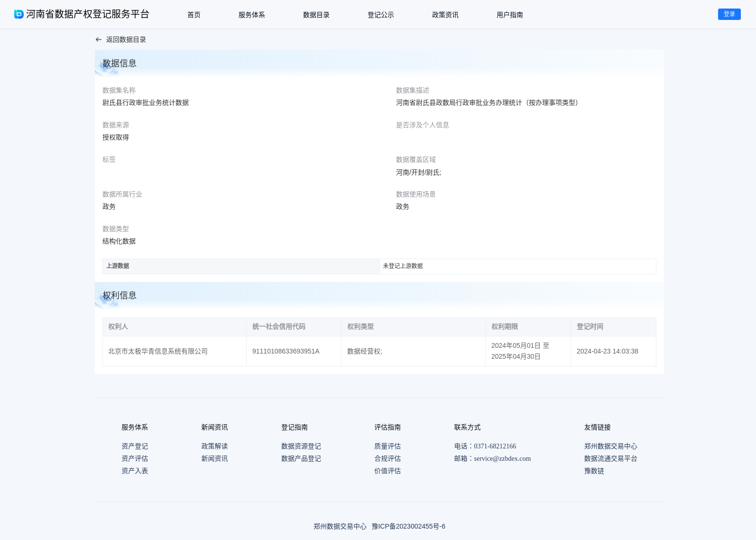This screenshot has height=540, width=756.
Task: Click dataset name 尉氏县行政审批业务统计数据
Action: tap(146, 102)
